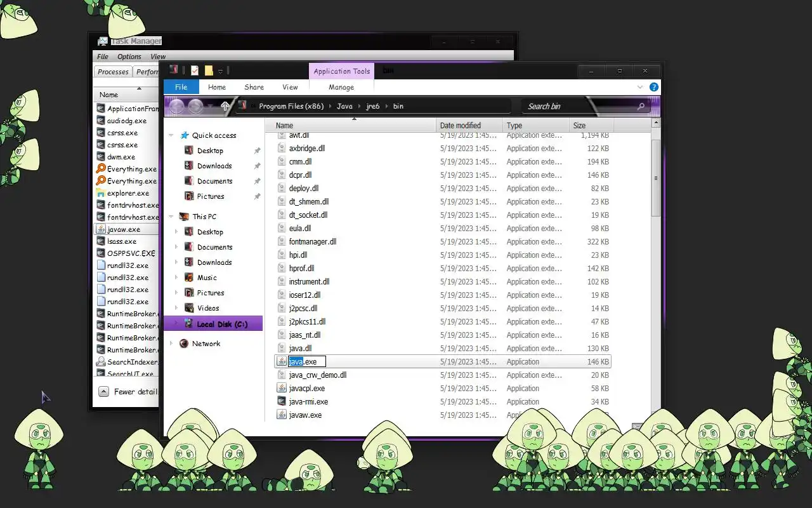Click the New Folder icon in Explorer's title bar
The image size is (812, 508).
(209, 70)
